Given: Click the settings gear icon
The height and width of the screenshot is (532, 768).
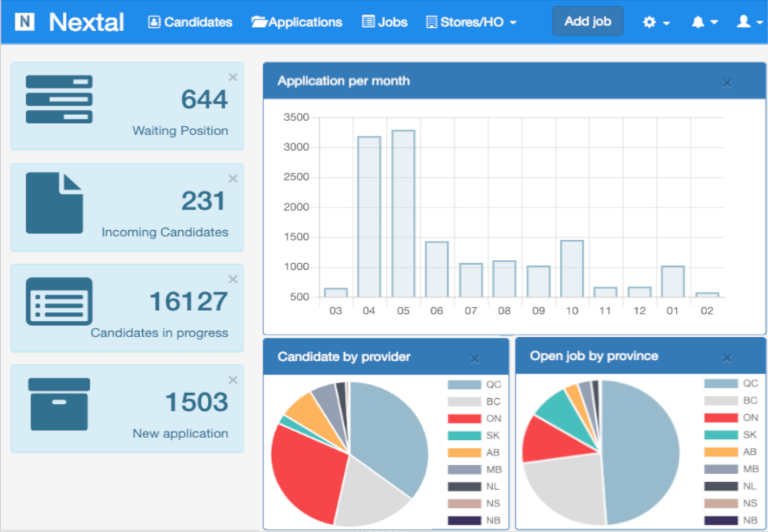Looking at the screenshot, I should click(649, 22).
